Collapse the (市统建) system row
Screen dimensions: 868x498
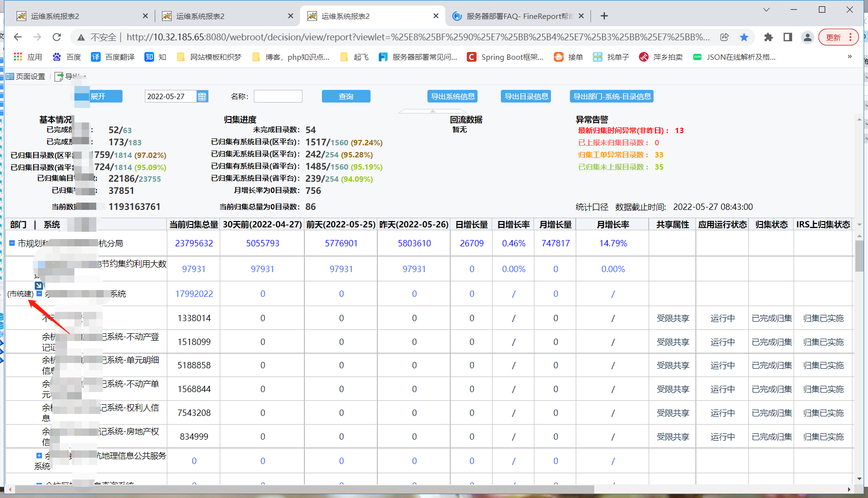(39, 293)
